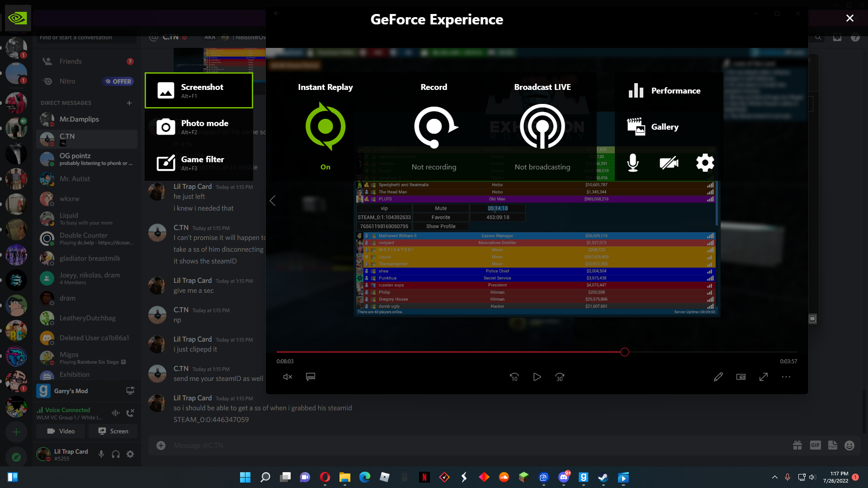Skip forward 30 seconds in video
The image size is (868, 488).
click(560, 377)
